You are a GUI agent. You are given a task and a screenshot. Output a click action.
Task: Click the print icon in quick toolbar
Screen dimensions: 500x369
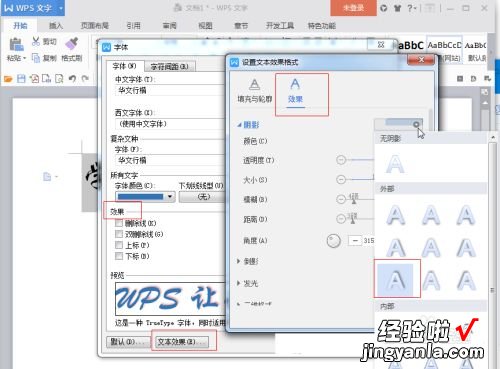click(47, 79)
